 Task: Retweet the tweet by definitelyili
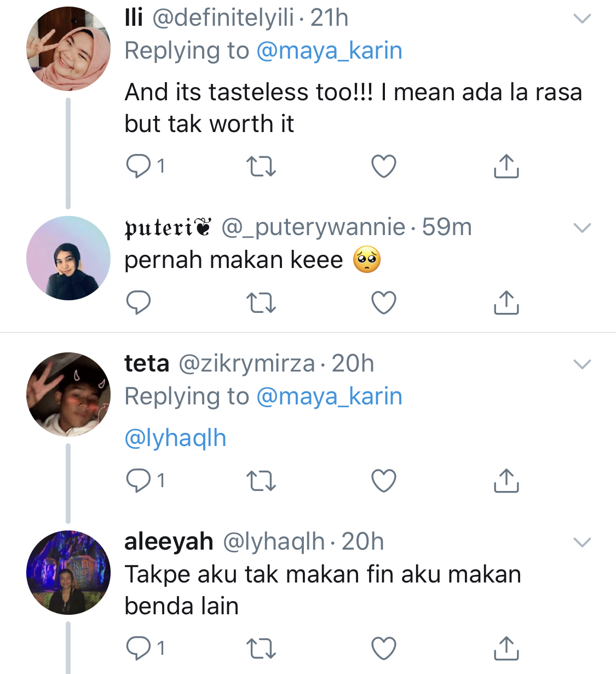pyautogui.click(x=261, y=166)
